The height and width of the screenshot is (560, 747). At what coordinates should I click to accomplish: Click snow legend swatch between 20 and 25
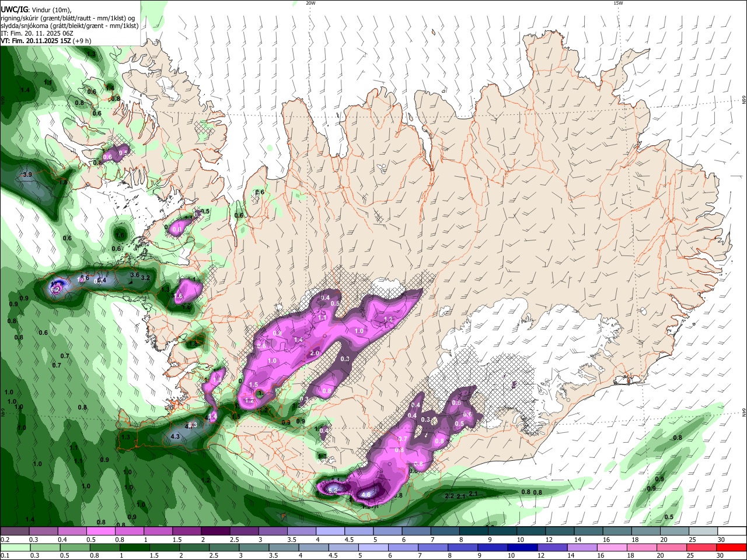[675, 531]
